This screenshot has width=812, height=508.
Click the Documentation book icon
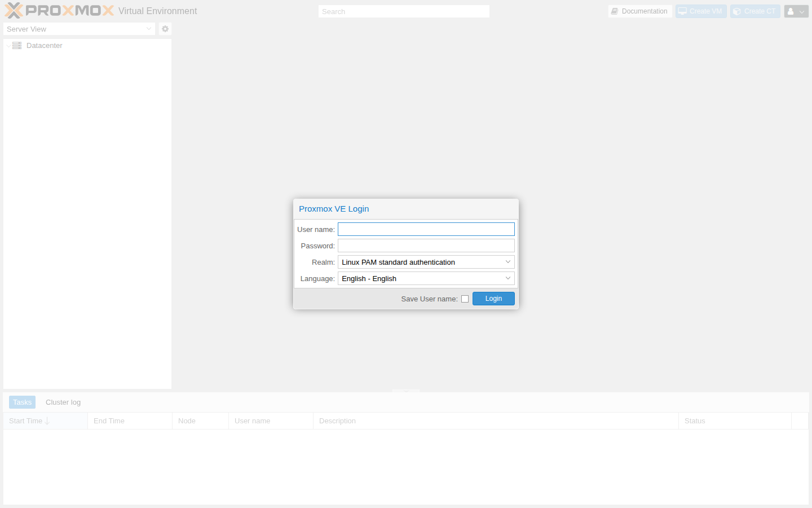click(615, 11)
